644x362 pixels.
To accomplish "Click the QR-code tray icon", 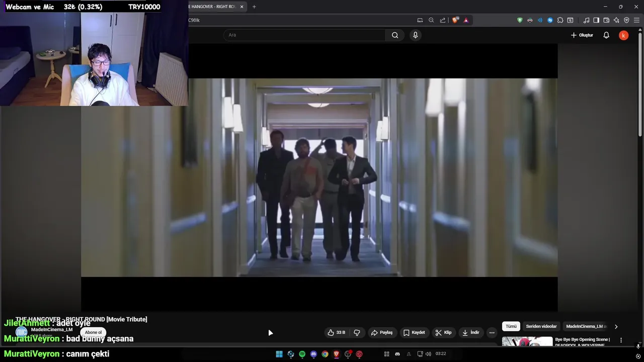I will coord(386,354).
